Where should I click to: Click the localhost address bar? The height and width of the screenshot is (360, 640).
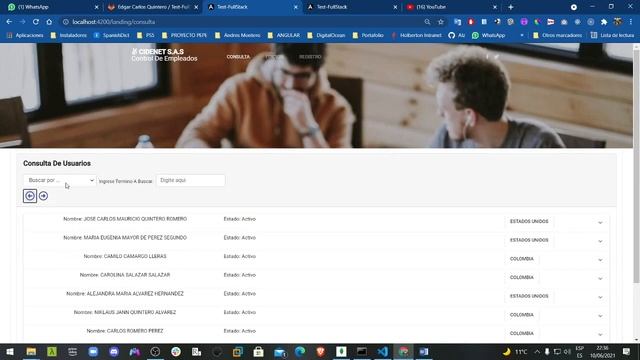pyautogui.click(x=241, y=22)
